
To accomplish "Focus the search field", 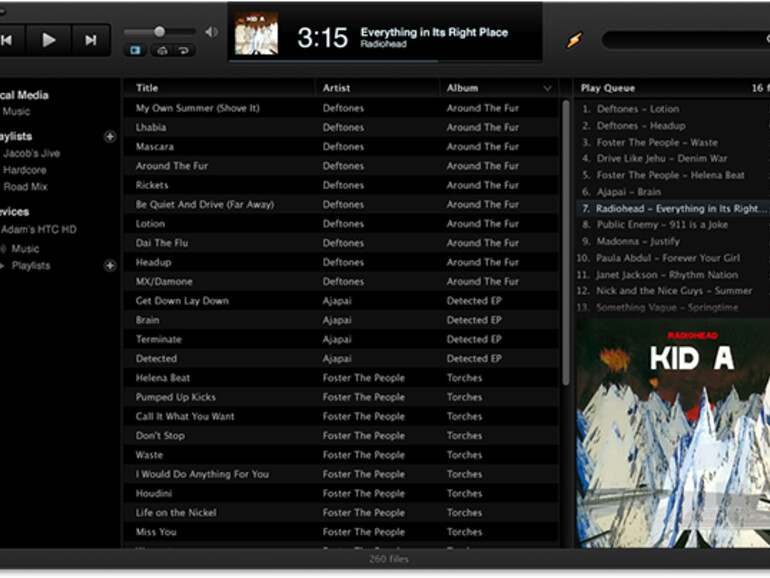I will 686,39.
